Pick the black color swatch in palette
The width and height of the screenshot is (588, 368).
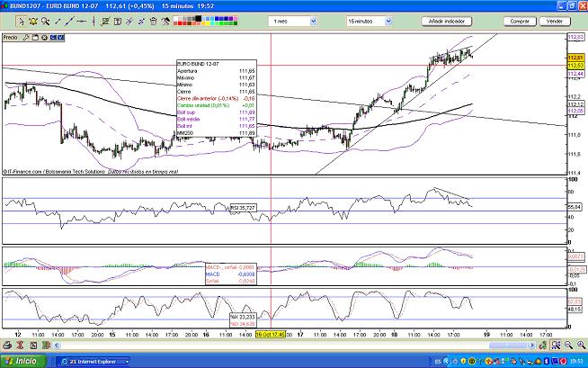tap(199, 18)
